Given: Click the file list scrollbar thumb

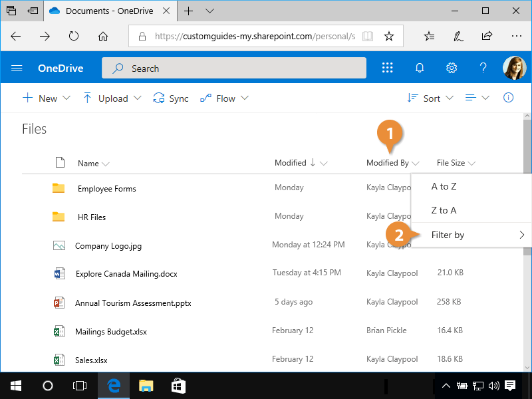Looking at the screenshot, I should click(527, 187).
